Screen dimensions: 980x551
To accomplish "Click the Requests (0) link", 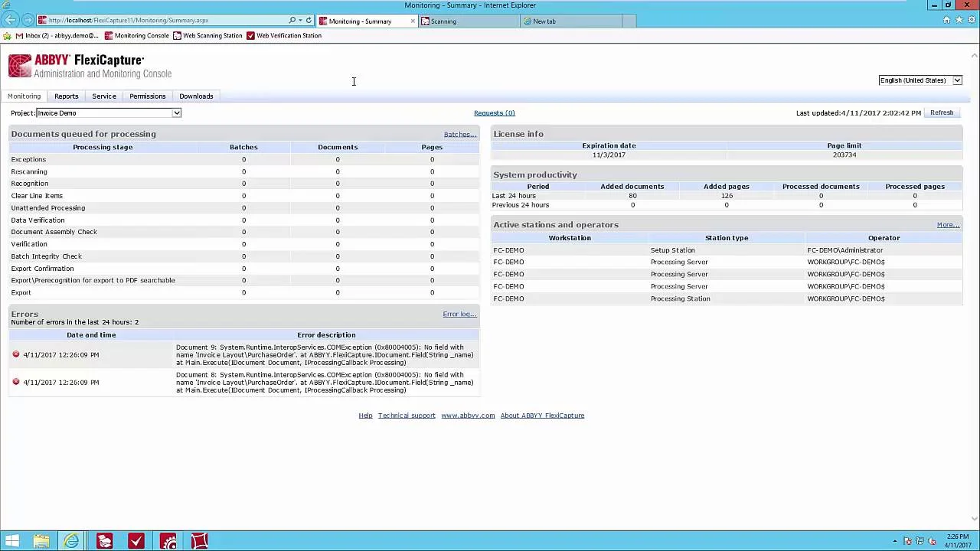I will [x=494, y=113].
